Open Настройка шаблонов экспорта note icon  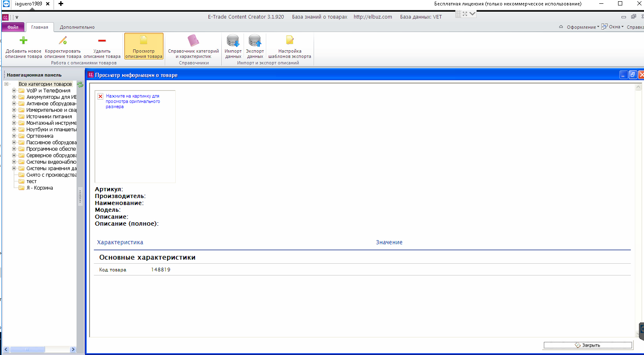[x=290, y=41]
